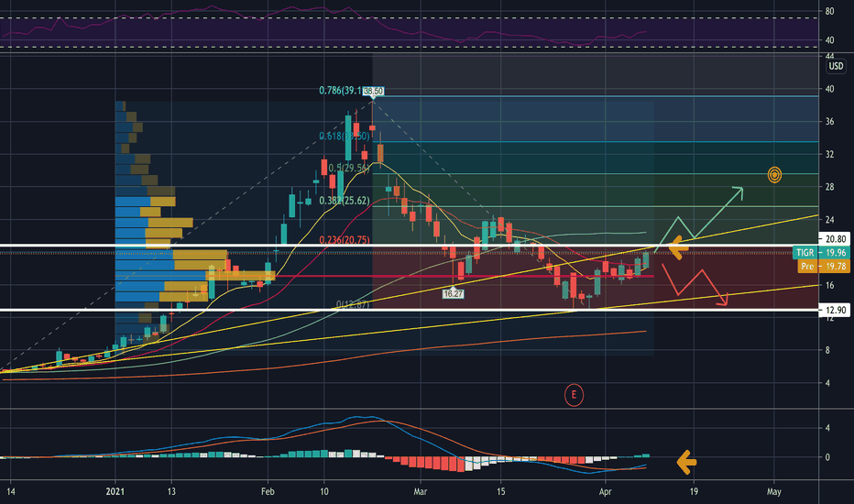Open the USD currency selector
The height and width of the screenshot is (504, 854).
(x=836, y=66)
